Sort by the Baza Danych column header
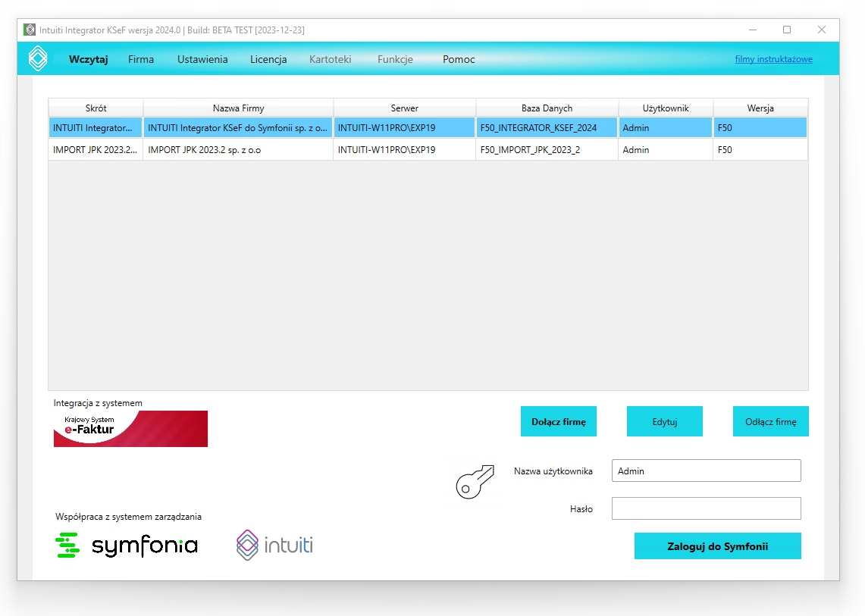This screenshot has height=616, width=865. [547, 108]
